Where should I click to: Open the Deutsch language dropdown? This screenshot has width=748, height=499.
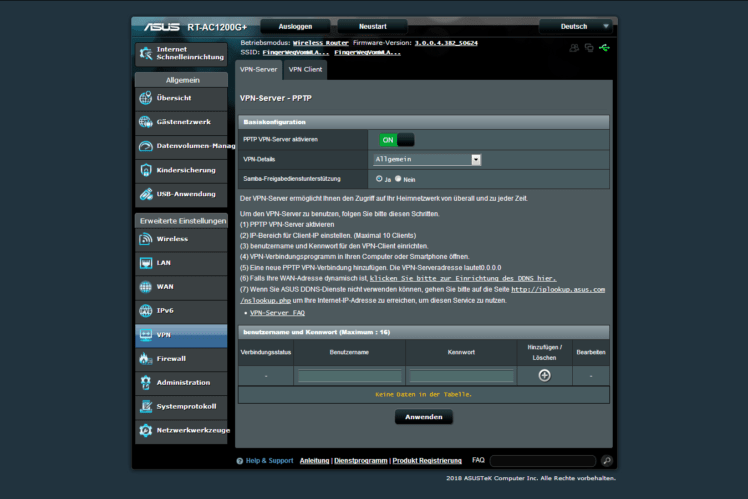pos(575,27)
